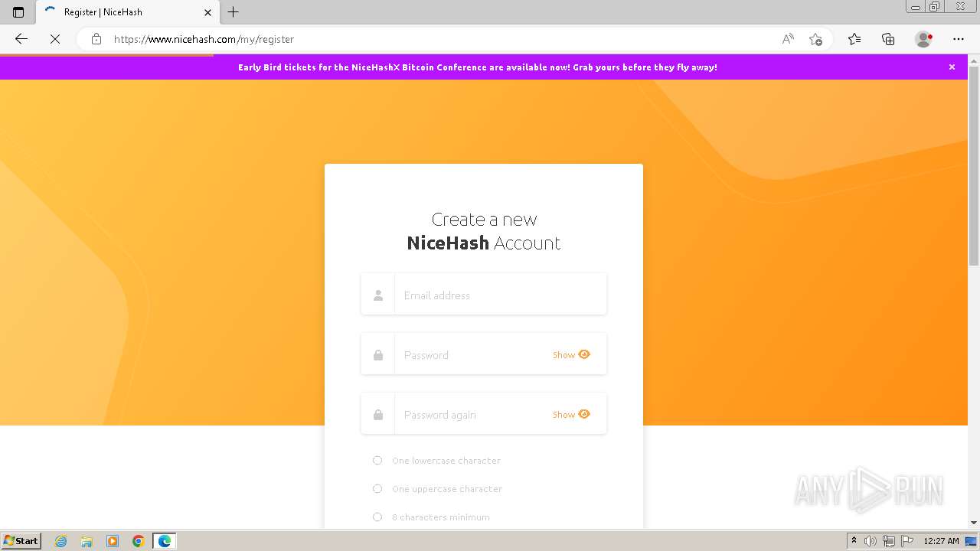The height and width of the screenshot is (551, 980).
Task: Click the Create a new NiceHash Account heading
Action: point(484,231)
